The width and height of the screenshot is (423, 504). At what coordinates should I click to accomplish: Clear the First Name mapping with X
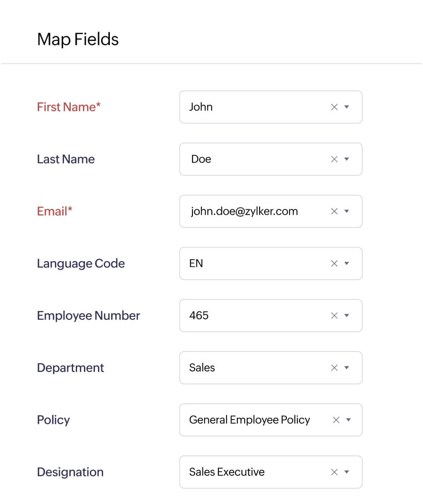click(x=334, y=107)
